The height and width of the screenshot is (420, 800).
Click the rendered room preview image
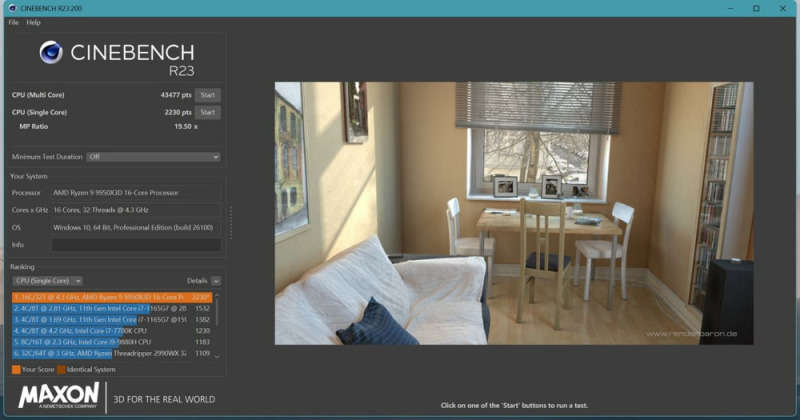click(x=514, y=213)
